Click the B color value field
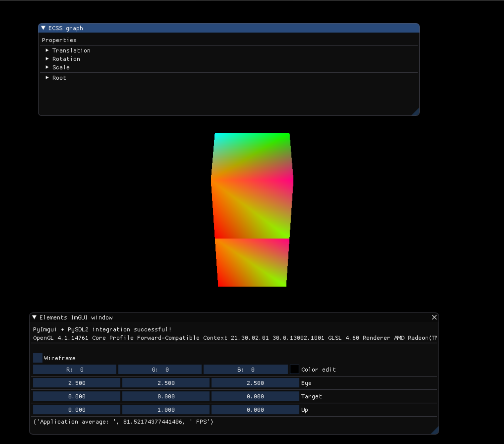Image resolution: width=504 pixels, height=444 pixels. pyautogui.click(x=246, y=369)
